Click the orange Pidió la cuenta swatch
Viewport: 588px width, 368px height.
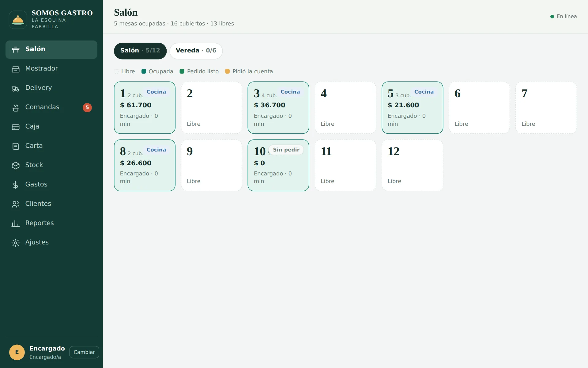point(227,71)
